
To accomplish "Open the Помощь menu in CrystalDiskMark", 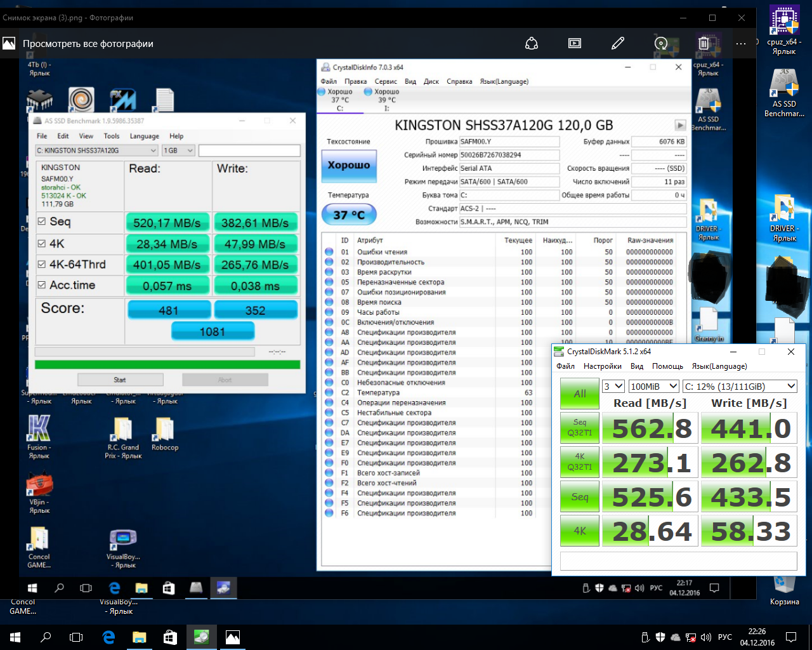I will pos(667,366).
